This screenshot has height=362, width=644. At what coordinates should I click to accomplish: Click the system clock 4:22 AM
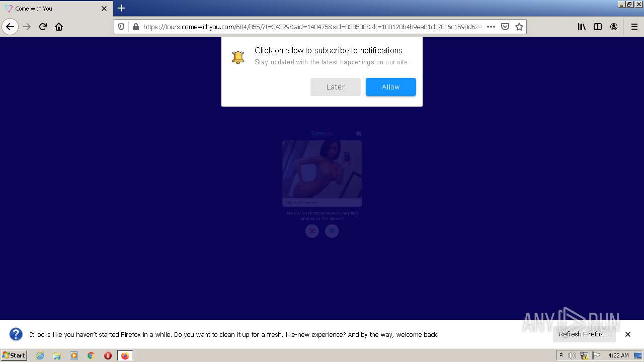point(618,355)
